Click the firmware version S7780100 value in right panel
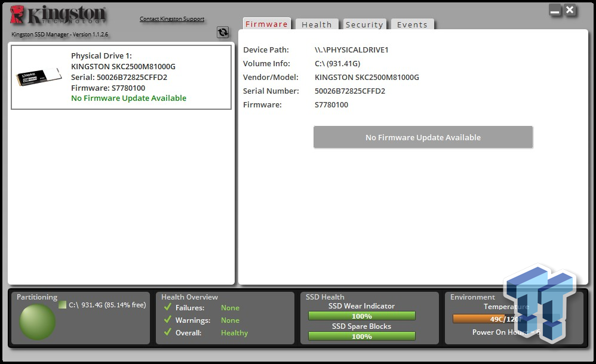 tap(331, 104)
